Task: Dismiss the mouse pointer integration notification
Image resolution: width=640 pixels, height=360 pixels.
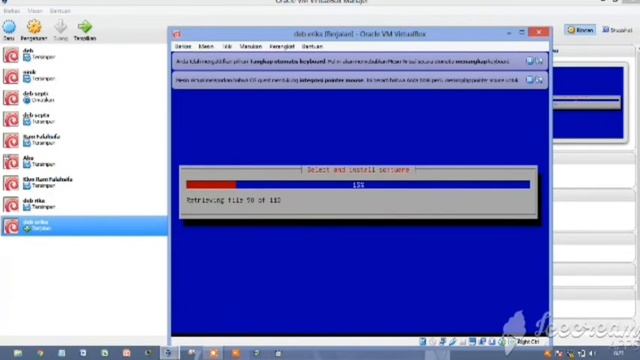Action: coord(540,80)
